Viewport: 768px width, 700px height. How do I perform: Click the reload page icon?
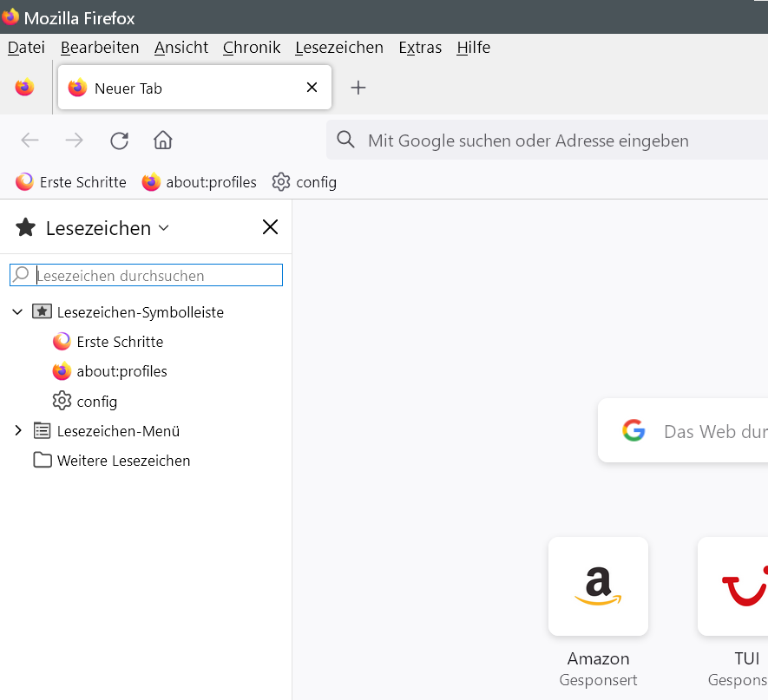point(120,141)
